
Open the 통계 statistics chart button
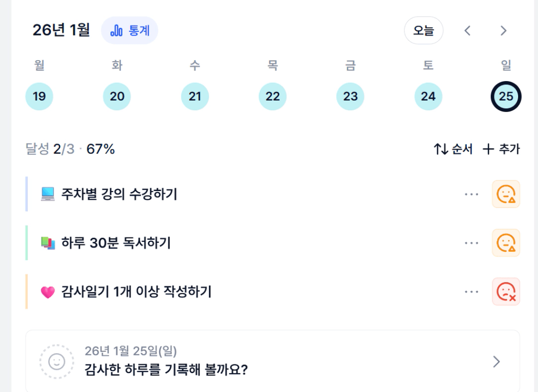(x=129, y=30)
